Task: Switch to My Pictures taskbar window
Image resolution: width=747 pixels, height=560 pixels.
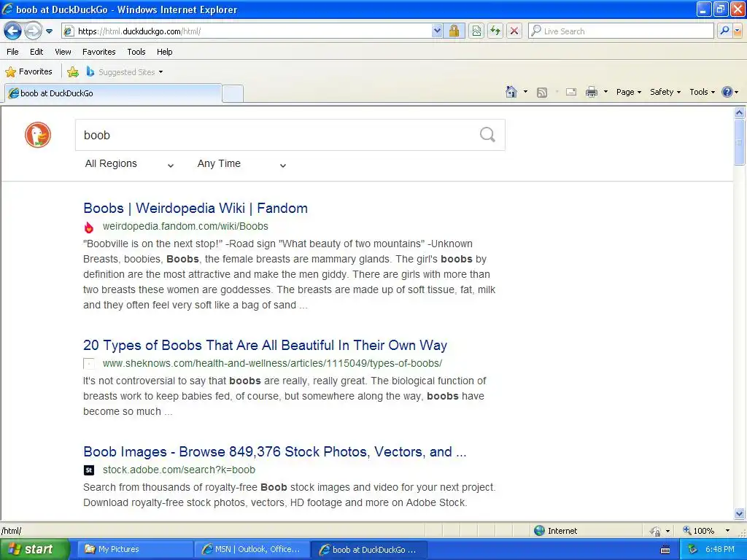Action: 134,549
